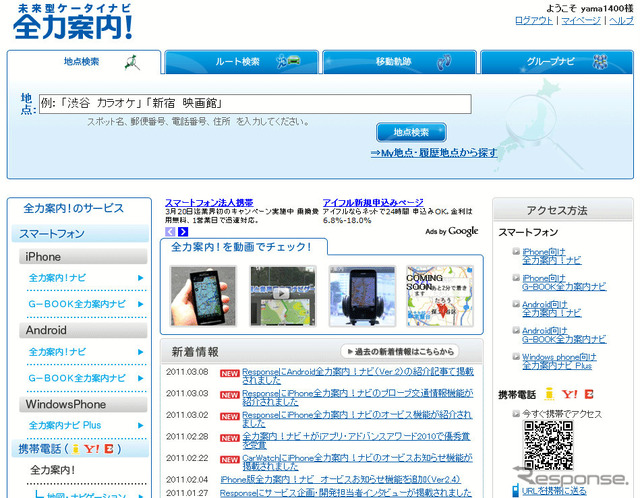The image size is (640, 498).
Task: Open Android 全力案内!ナビ sidebar item
Action: point(57,352)
